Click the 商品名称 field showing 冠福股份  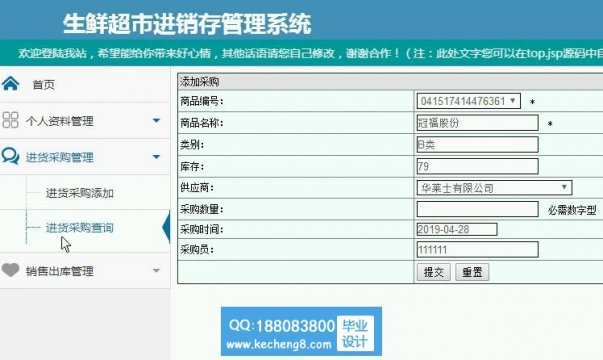pyautogui.click(x=477, y=123)
